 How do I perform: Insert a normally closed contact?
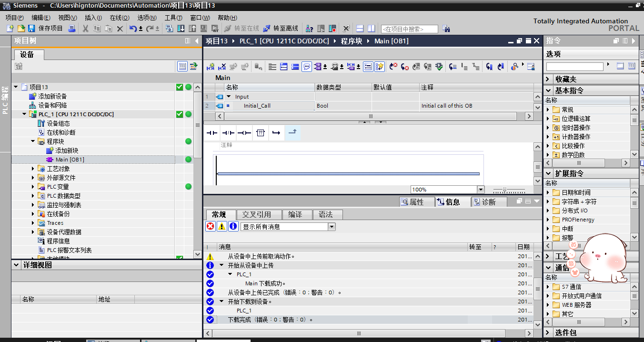click(x=228, y=133)
